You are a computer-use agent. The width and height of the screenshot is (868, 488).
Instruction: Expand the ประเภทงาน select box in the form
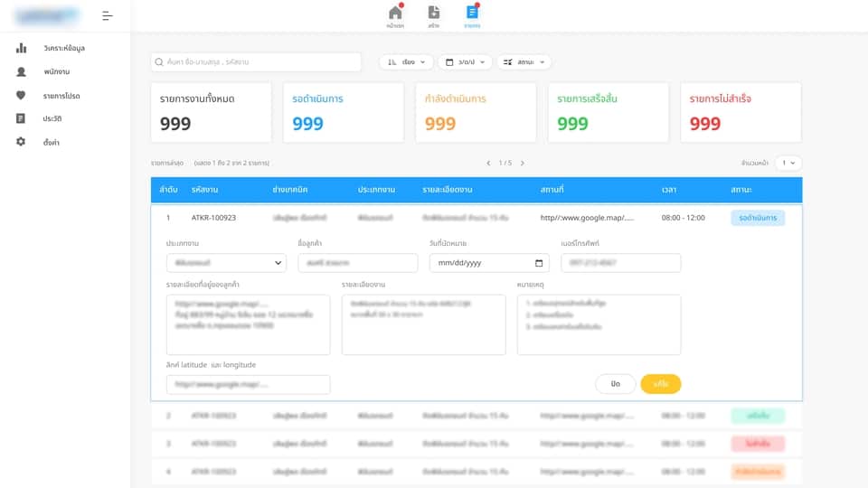pos(226,263)
